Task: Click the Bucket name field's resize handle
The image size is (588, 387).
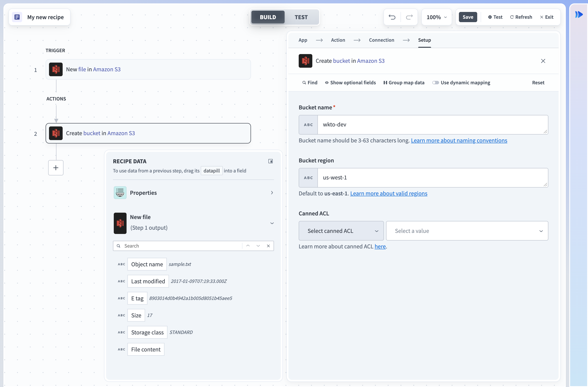Action: pyautogui.click(x=545, y=132)
